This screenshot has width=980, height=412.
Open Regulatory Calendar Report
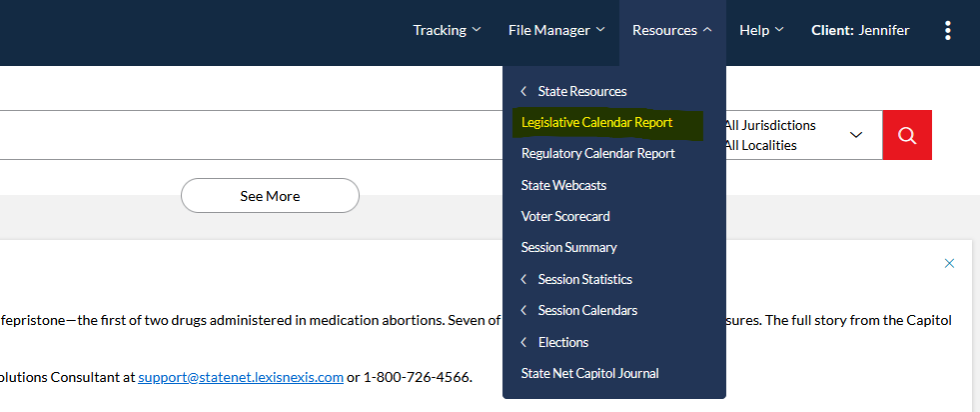click(597, 154)
